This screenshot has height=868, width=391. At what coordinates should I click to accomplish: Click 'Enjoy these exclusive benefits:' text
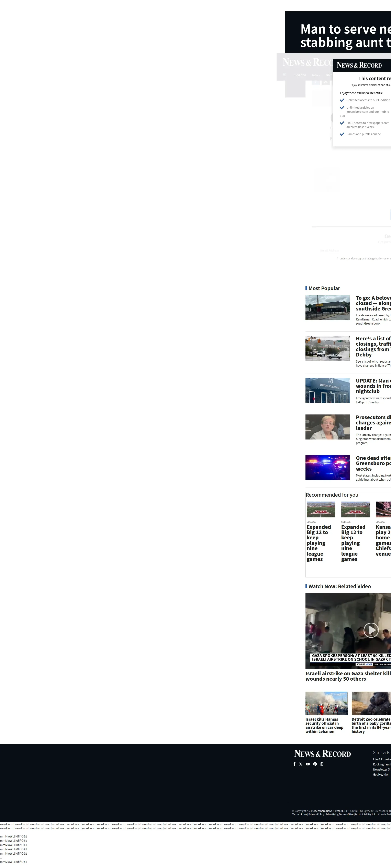[x=361, y=93]
